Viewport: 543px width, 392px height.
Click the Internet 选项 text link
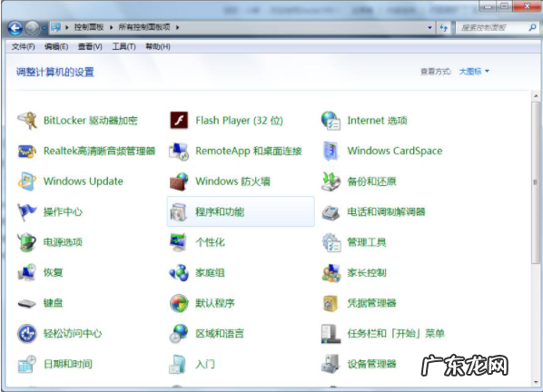377,121
